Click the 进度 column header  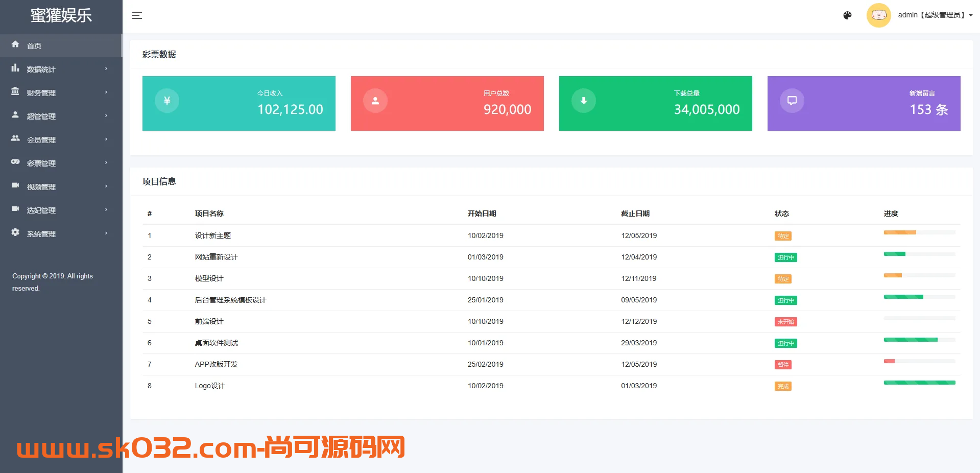click(891, 214)
